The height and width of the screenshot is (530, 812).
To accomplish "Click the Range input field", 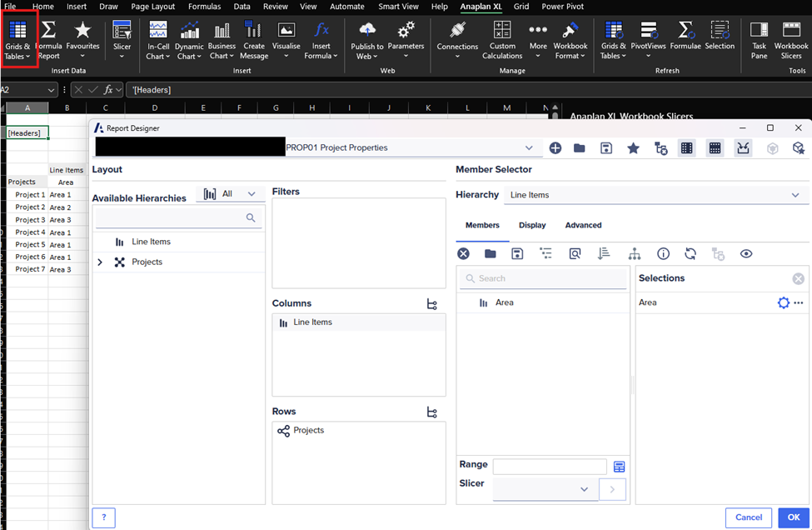I will (550, 467).
